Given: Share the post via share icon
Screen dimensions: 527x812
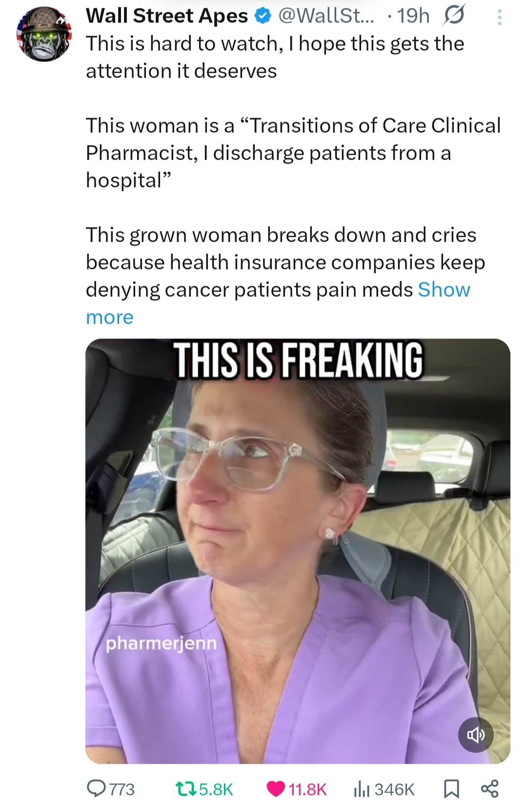Looking at the screenshot, I should (489, 789).
